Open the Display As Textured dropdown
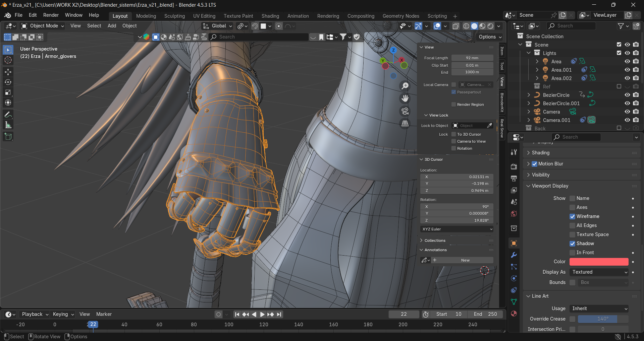644x341 pixels. [x=599, y=272]
